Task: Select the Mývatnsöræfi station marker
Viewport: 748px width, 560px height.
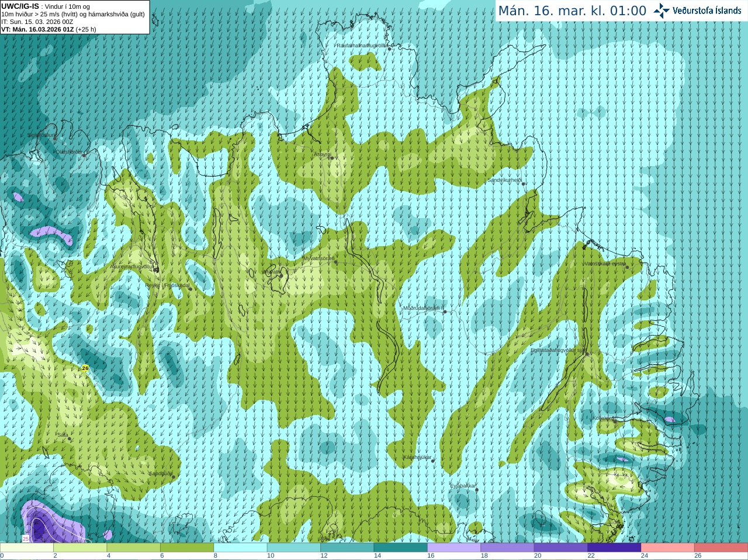Action: pos(335,262)
